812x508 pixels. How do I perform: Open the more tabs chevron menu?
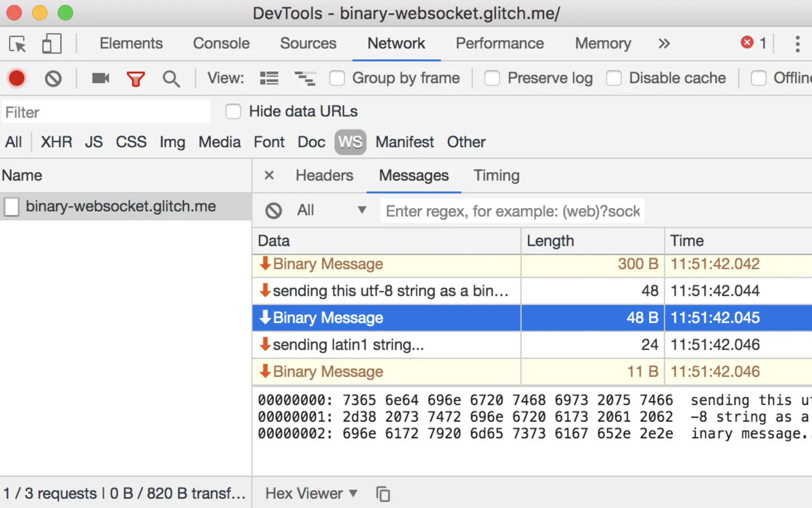664,43
